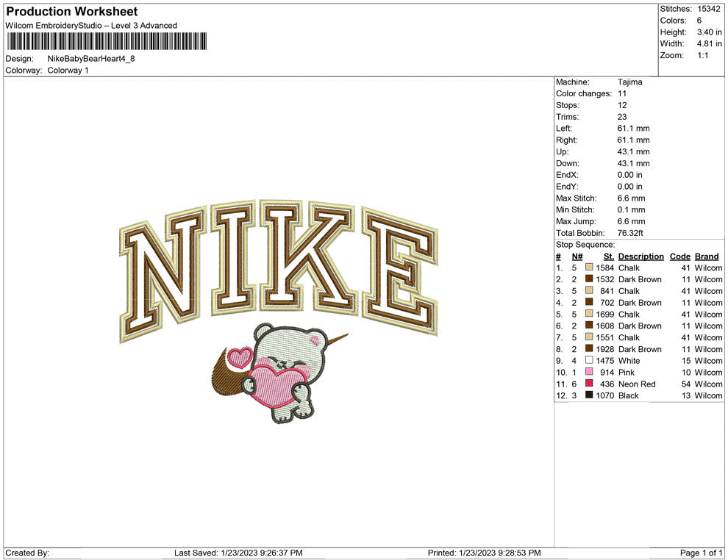Click stitch count '1928' in row 8

[x=605, y=349]
